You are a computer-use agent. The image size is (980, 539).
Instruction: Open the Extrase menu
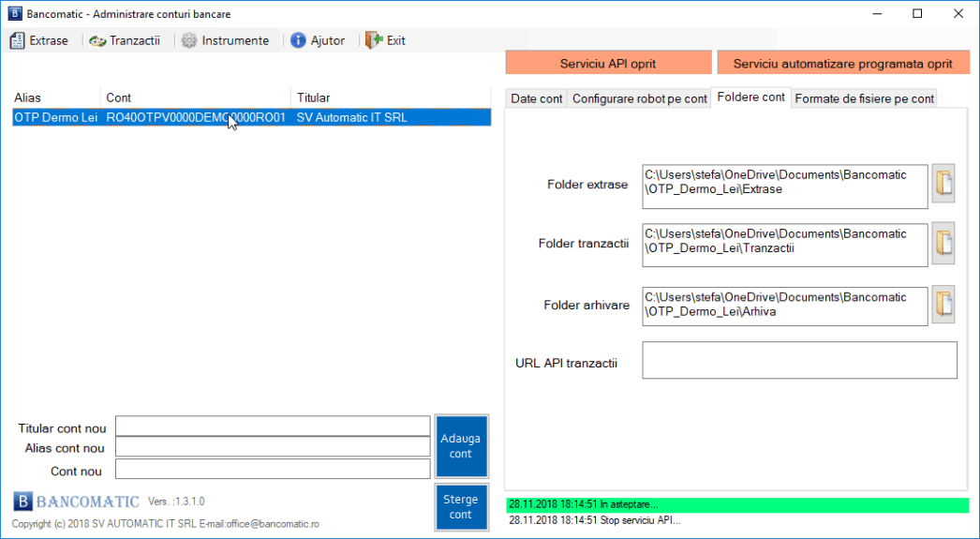38,40
